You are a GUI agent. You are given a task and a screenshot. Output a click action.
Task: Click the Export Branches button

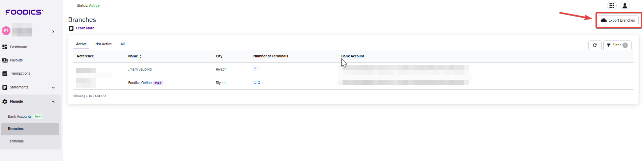point(618,21)
